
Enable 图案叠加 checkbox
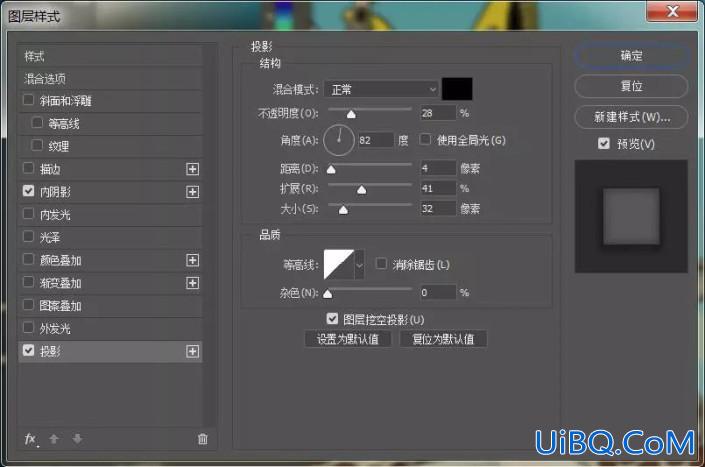coord(28,305)
